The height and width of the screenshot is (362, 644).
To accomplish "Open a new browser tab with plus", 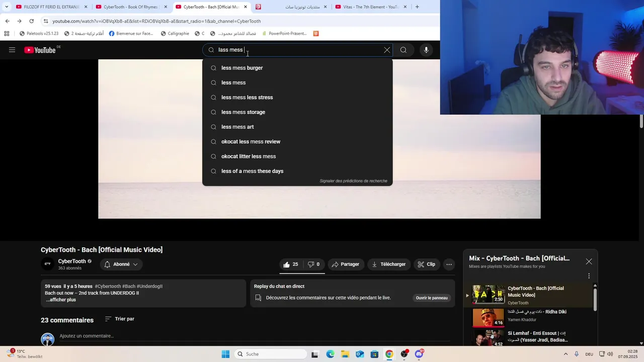I will [417, 7].
